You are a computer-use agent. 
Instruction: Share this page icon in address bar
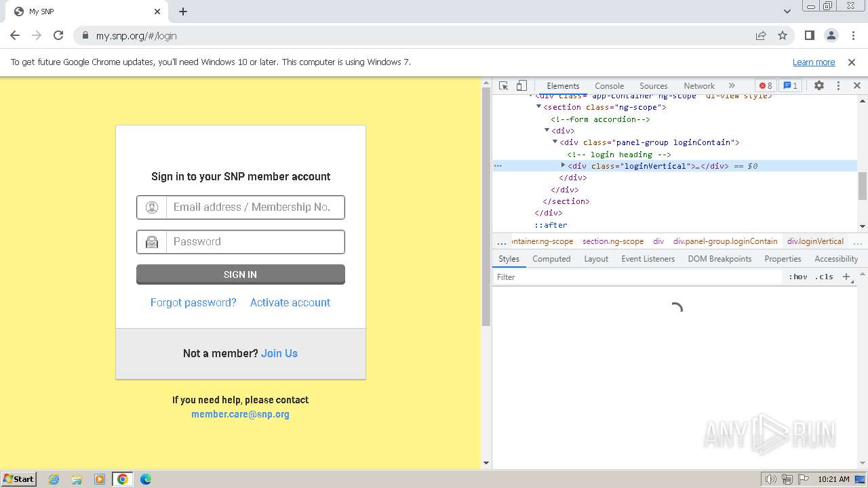coord(761,36)
